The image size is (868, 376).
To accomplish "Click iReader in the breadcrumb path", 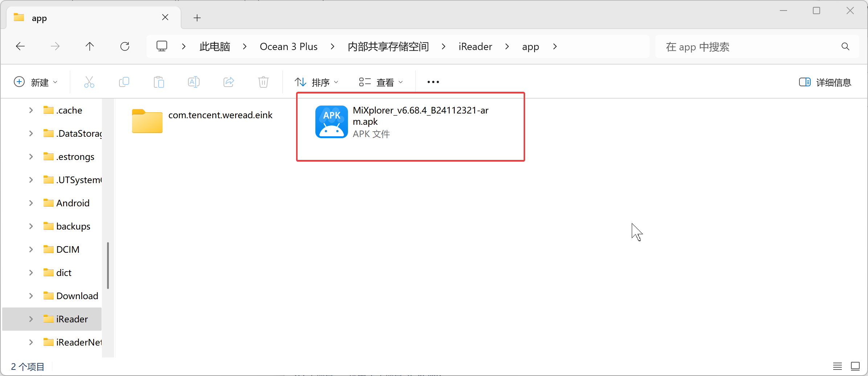I will pyautogui.click(x=475, y=46).
